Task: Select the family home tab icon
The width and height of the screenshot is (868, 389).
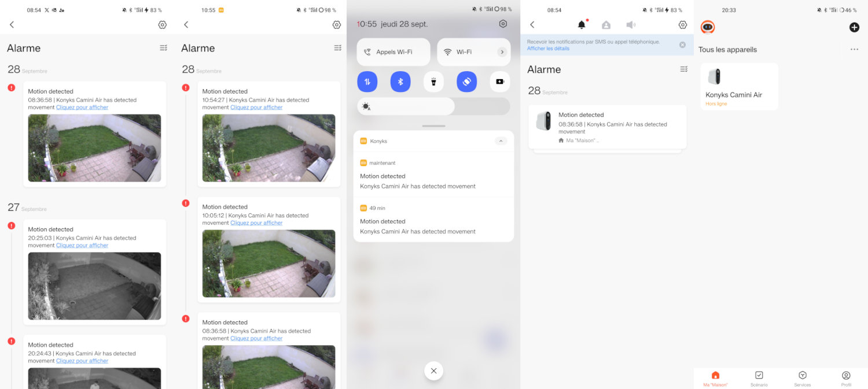Action: point(606,25)
